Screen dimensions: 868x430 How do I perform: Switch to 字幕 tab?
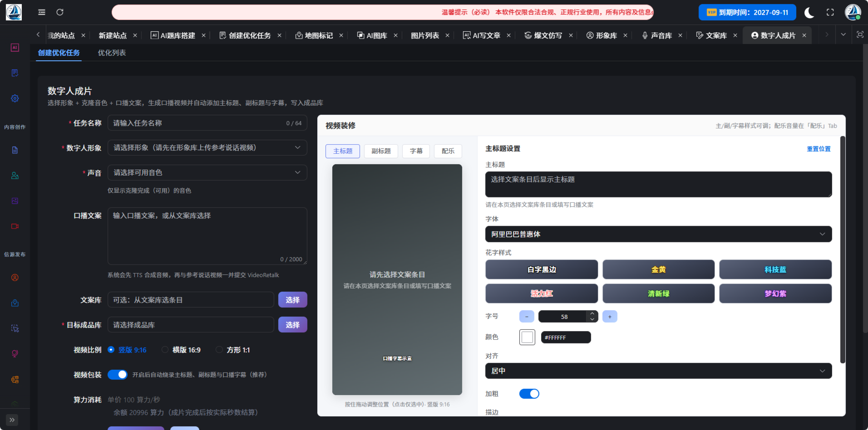416,151
